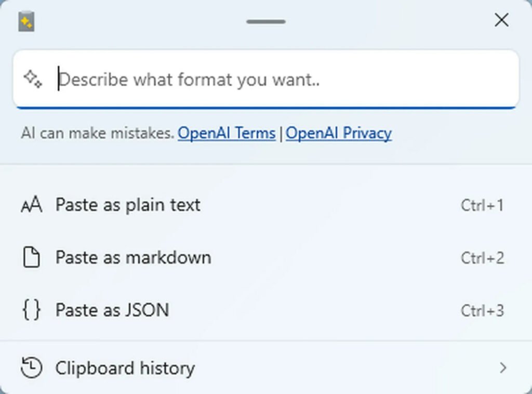532x394 pixels.
Task: Select 'Paste as JSON' option
Action: (x=112, y=310)
